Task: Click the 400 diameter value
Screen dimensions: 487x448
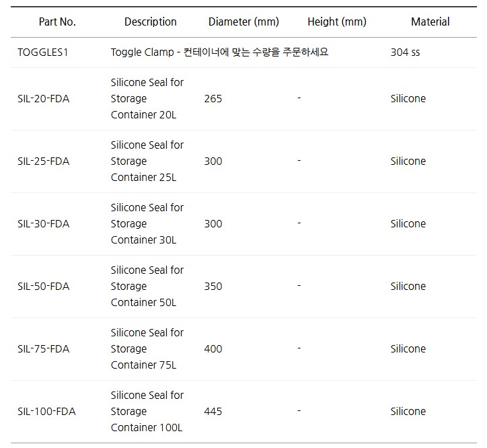Action: tap(213, 349)
